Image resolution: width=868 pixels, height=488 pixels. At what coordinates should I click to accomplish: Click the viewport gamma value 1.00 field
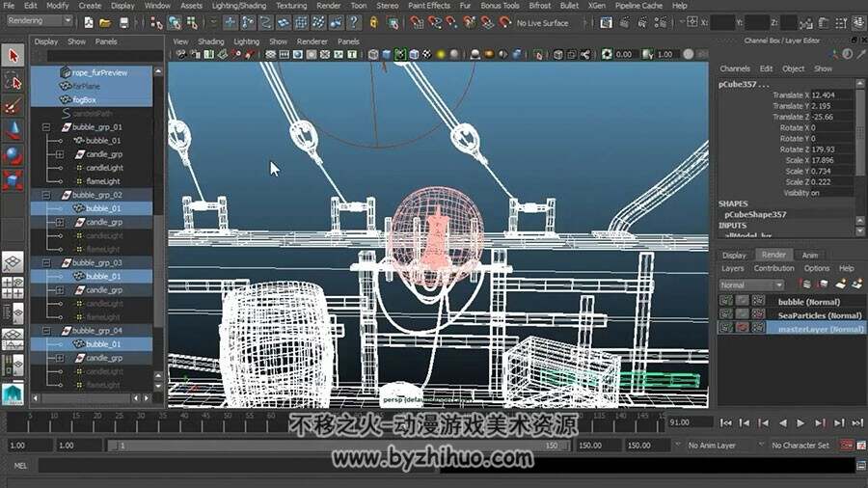667,54
